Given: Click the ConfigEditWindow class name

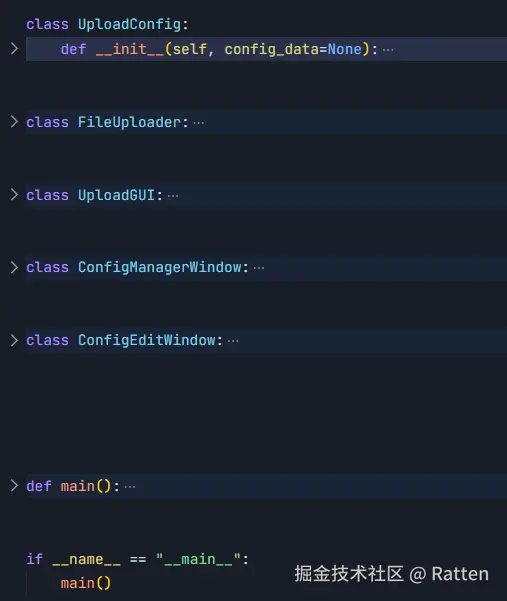Looking at the screenshot, I should coord(147,340).
